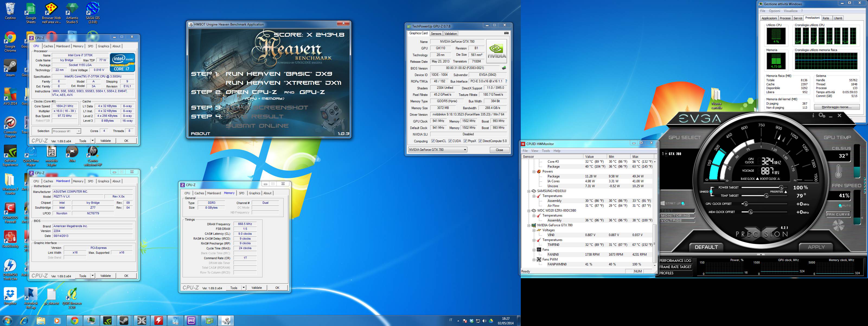Click GPU-Z bus interface question mark
Viewport: 868px width, 326px height.
coord(506,81)
